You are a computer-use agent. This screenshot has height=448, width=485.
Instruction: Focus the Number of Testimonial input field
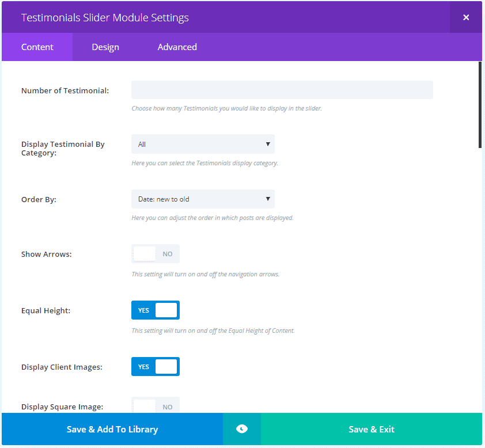282,90
